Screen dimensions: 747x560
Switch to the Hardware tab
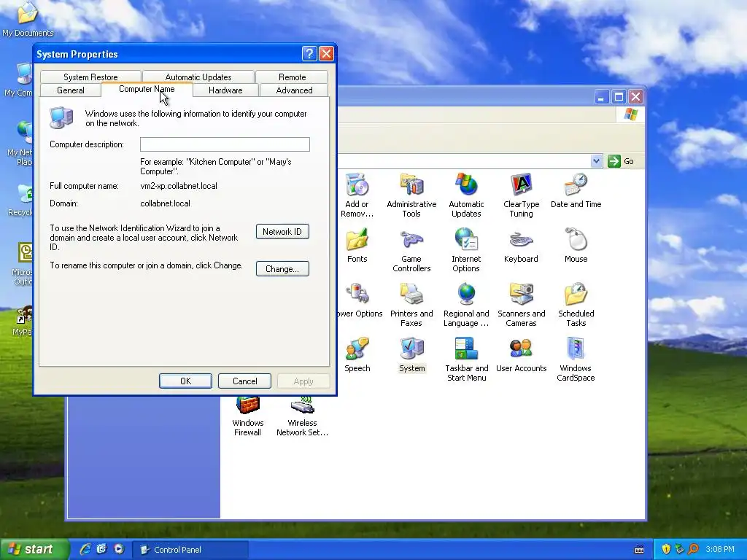pyautogui.click(x=225, y=90)
